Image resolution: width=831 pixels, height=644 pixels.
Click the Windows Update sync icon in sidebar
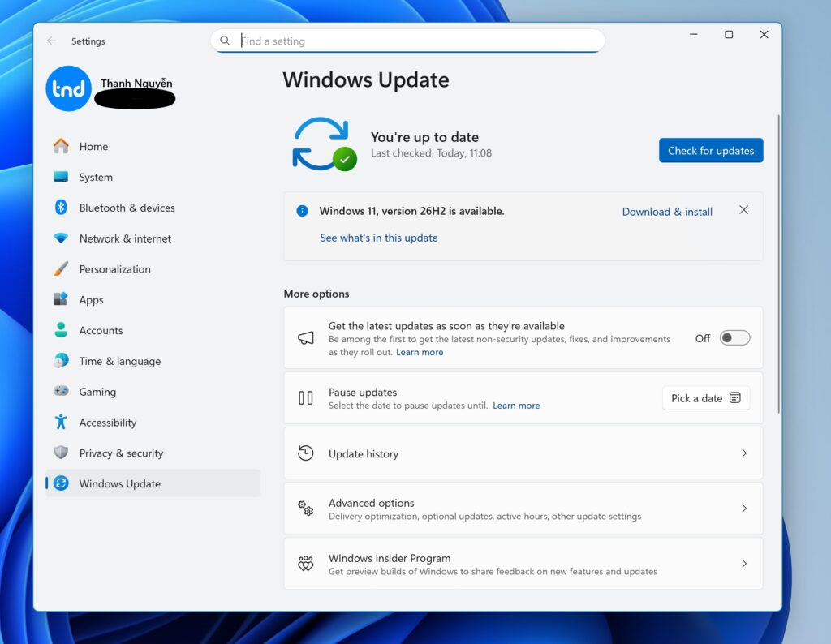[61, 483]
